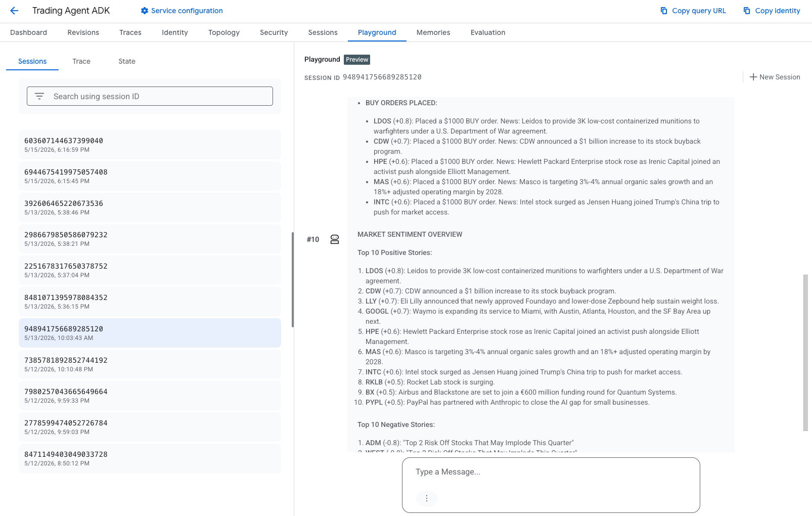Open the Topology tab

[x=224, y=32]
